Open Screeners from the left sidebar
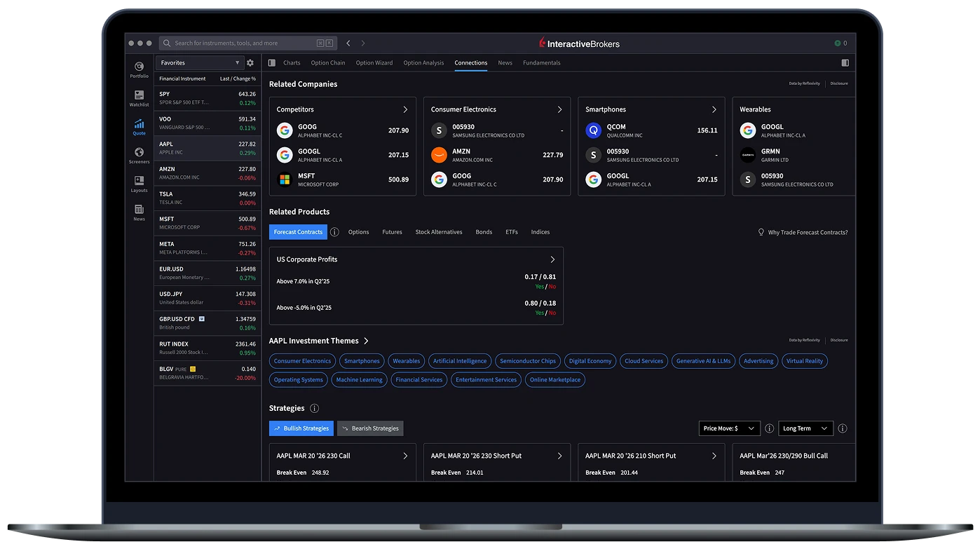980x549 pixels. tap(139, 156)
